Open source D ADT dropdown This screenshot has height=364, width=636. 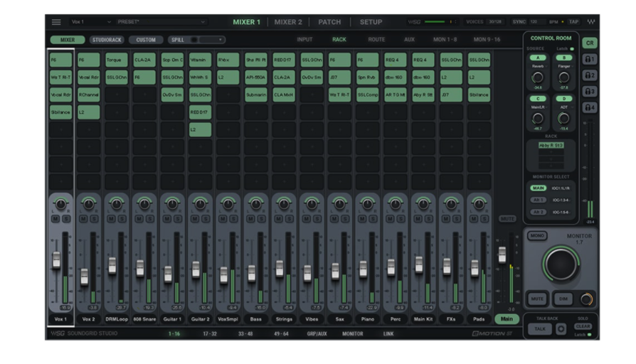(566, 107)
